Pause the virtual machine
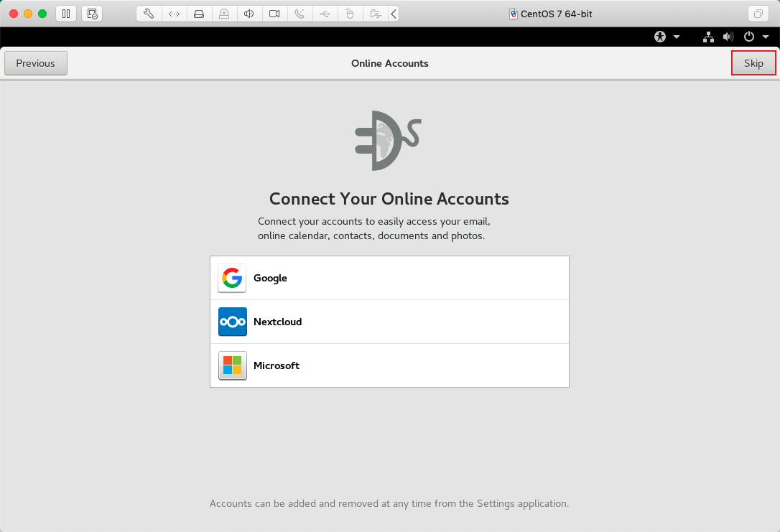Viewport: 780px width, 532px height. [x=66, y=14]
